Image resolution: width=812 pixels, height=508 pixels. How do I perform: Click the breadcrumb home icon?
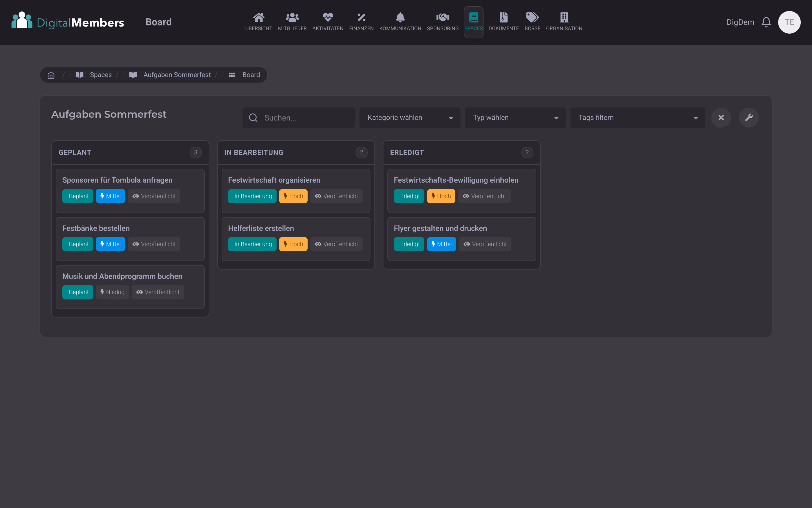51,75
